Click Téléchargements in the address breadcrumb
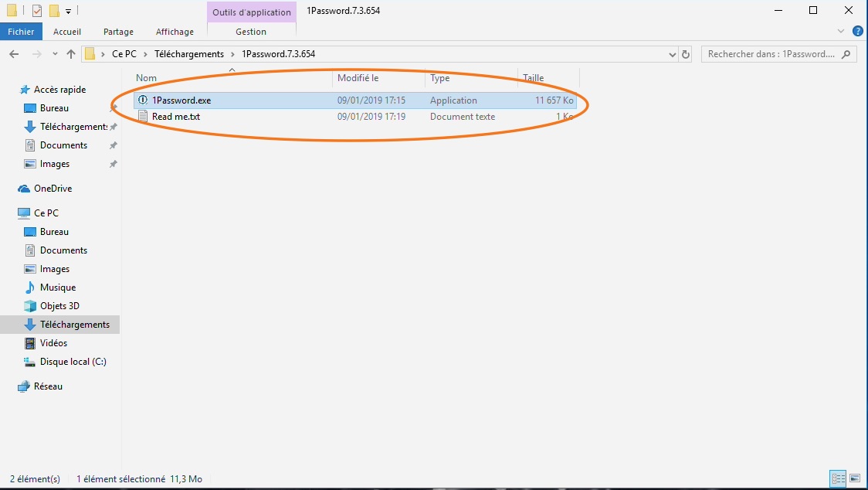Screen dimensions: 868x490 (x=188, y=54)
